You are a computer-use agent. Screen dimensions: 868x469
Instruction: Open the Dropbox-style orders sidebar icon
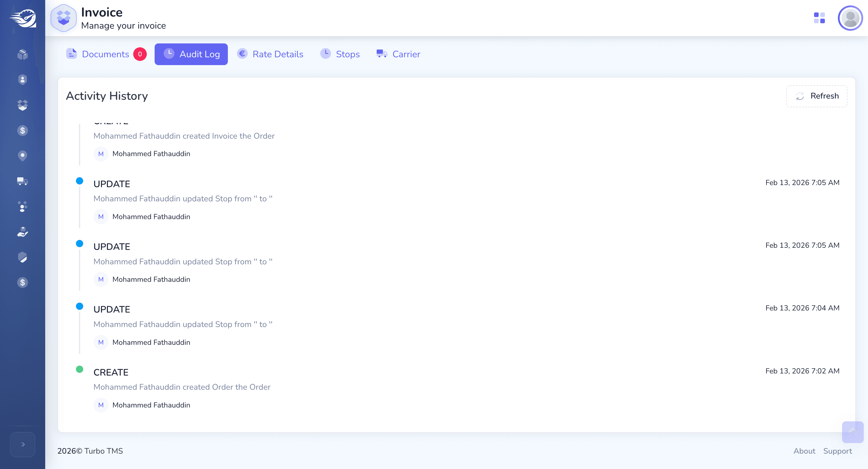point(23,105)
